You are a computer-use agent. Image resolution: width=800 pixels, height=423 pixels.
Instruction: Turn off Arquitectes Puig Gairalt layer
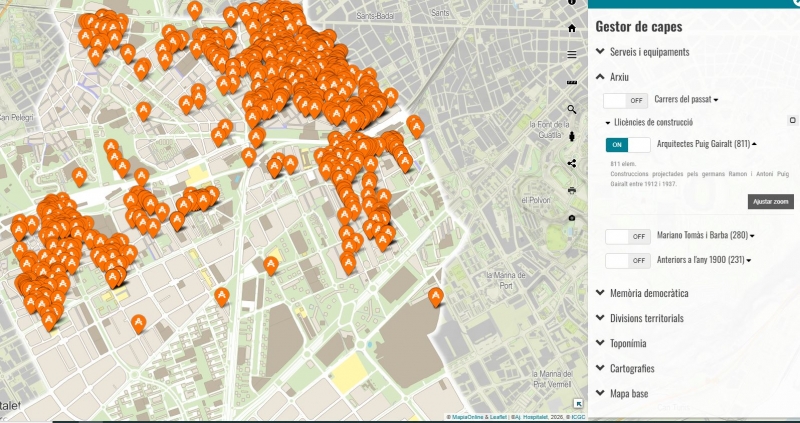tap(627, 145)
